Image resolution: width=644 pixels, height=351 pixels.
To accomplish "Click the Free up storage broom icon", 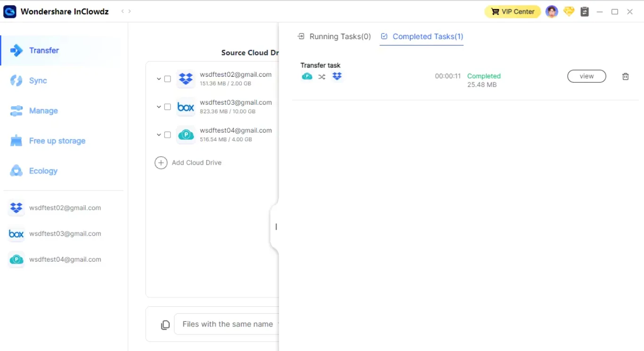I will (16, 141).
